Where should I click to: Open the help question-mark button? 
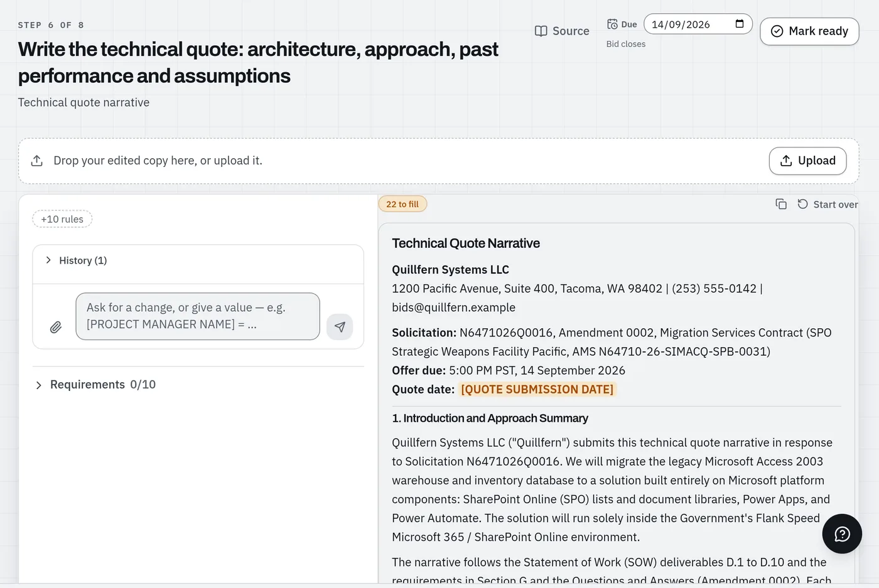[842, 533]
